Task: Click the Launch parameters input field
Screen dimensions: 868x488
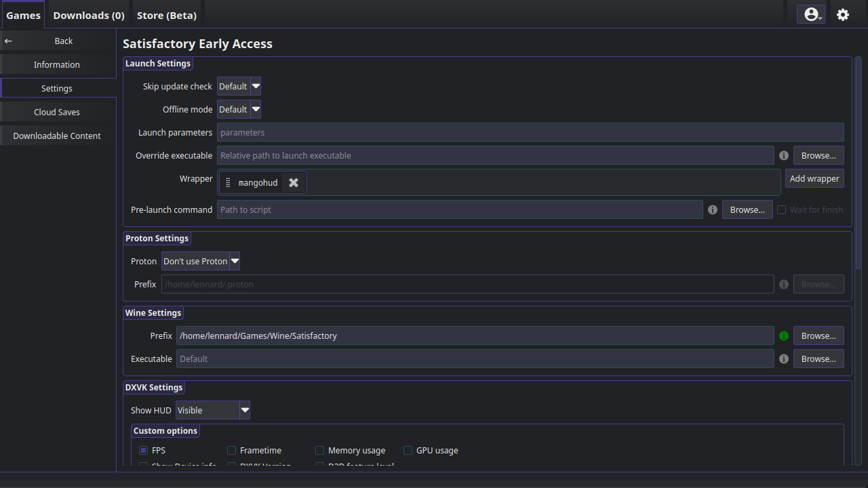Action: [530, 132]
